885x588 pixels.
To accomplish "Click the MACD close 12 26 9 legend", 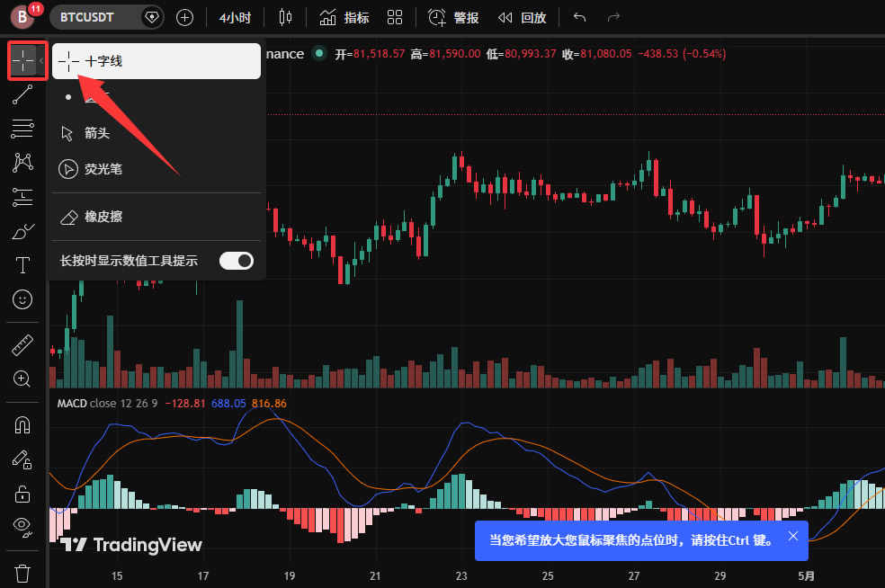I will [107, 404].
